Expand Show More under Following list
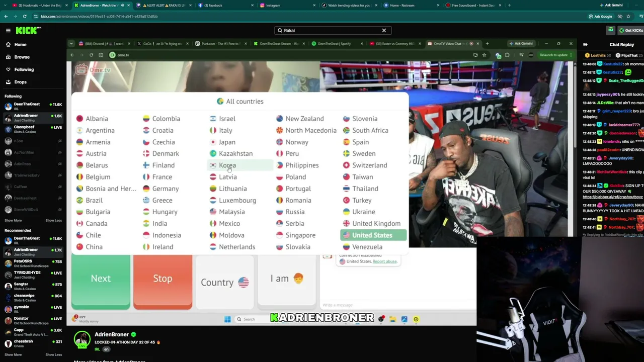 tap(13, 221)
